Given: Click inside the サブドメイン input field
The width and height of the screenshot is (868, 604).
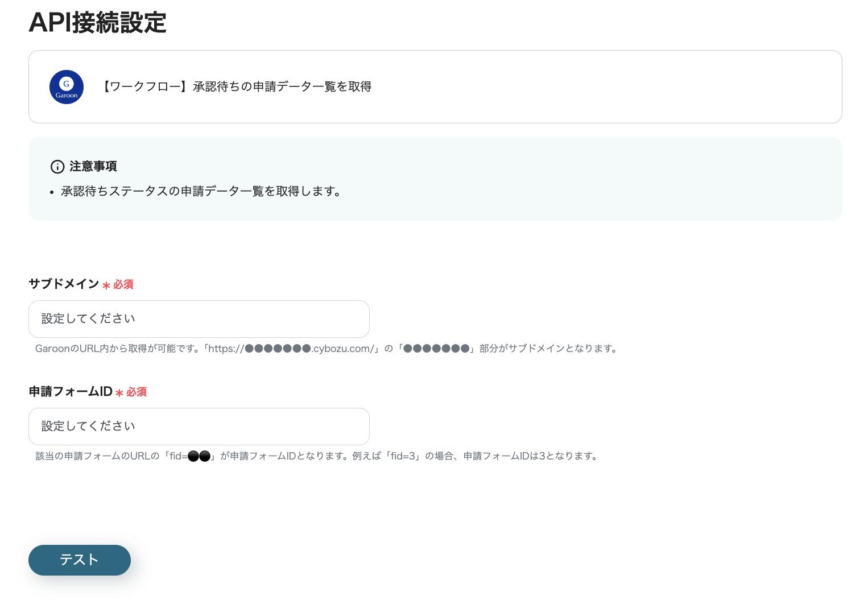Looking at the screenshot, I should (x=199, y=319).
